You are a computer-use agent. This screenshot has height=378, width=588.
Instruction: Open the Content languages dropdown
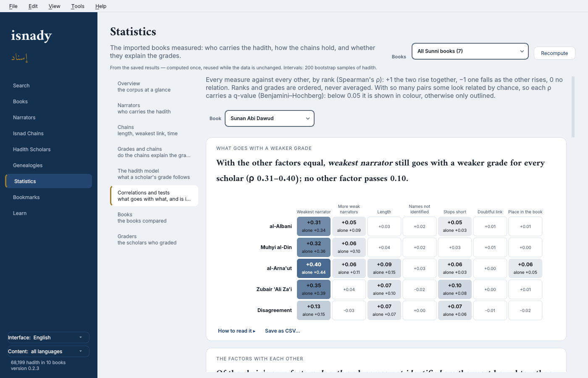pos(48,352)
